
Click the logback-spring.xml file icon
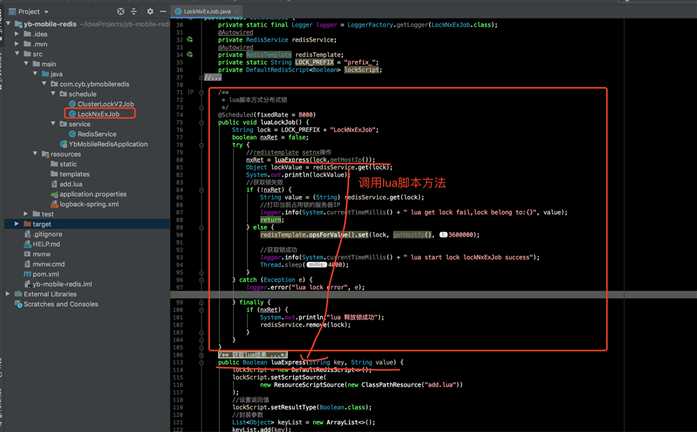54,204
